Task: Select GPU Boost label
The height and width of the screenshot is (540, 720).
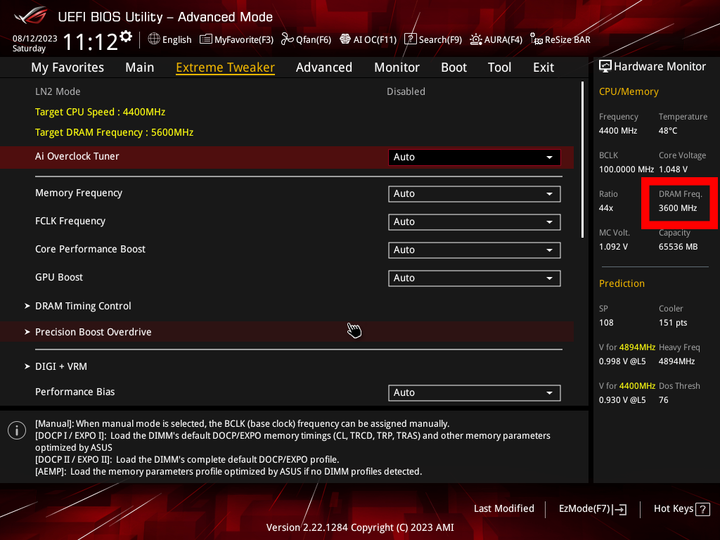Action: pyautogui.click(x=59, y=277)
